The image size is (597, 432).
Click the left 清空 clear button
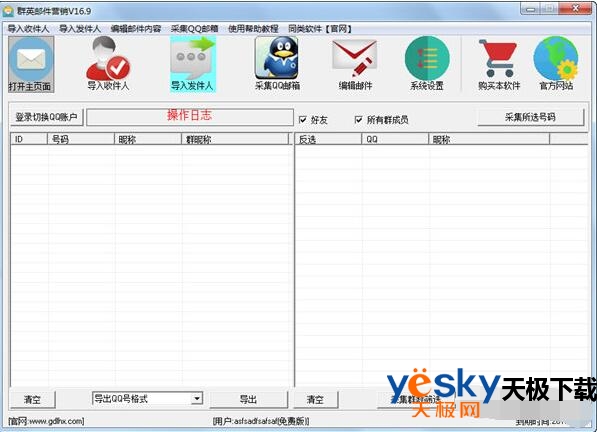coord(32,399)
